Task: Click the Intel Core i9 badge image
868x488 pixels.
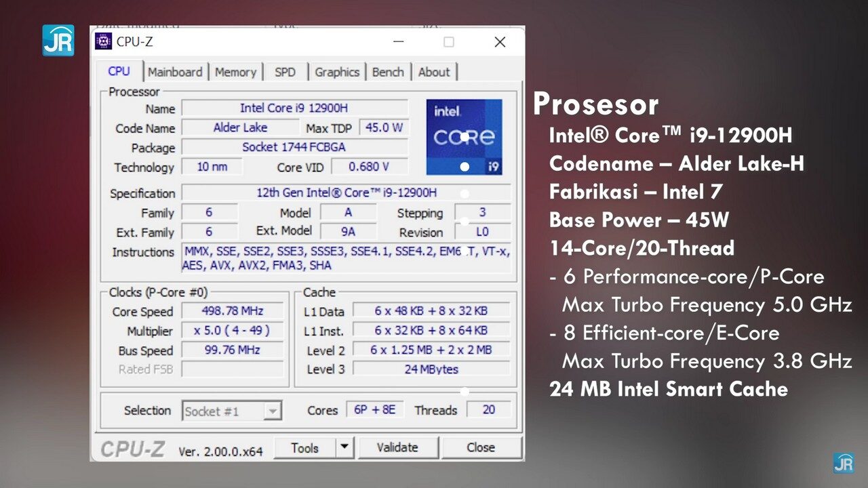Action: (x=464, y=135)
